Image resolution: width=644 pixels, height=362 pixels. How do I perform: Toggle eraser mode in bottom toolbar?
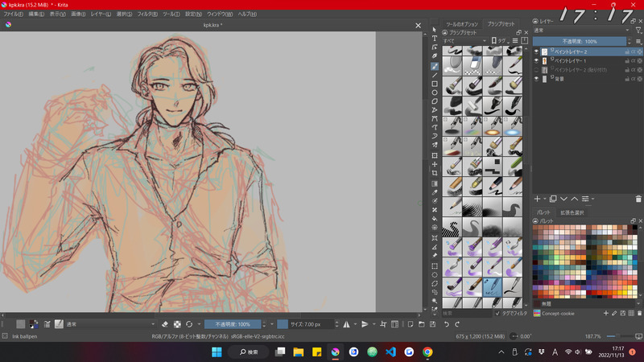pyautogui.click(x=164, y=324)
